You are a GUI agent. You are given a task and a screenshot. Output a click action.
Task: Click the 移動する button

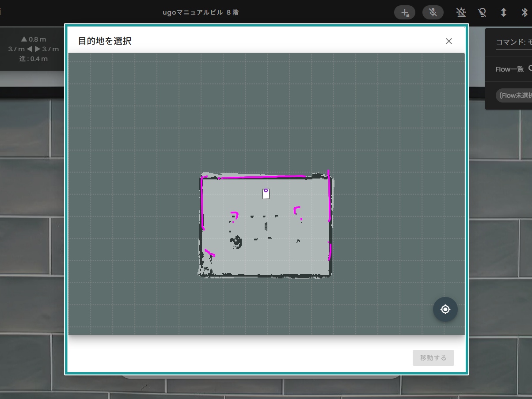tap(433, 358)
